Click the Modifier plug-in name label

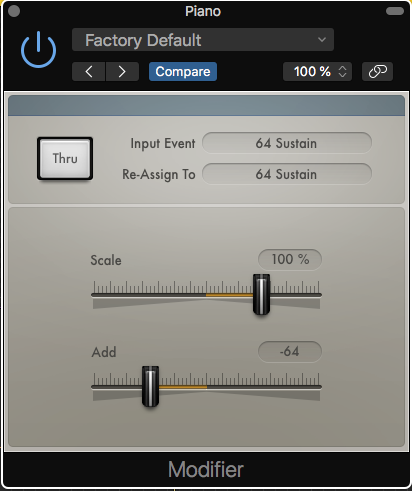tap(206, 469)
